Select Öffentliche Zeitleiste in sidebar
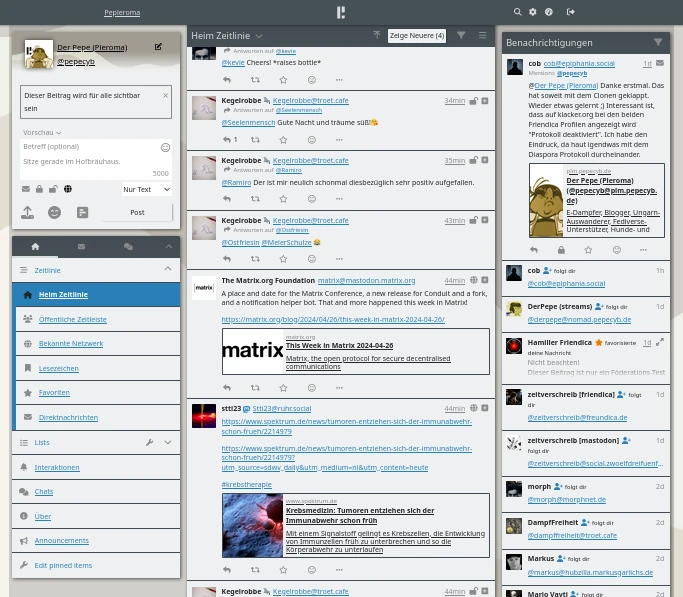683x597 pixels. click(72, 319)
